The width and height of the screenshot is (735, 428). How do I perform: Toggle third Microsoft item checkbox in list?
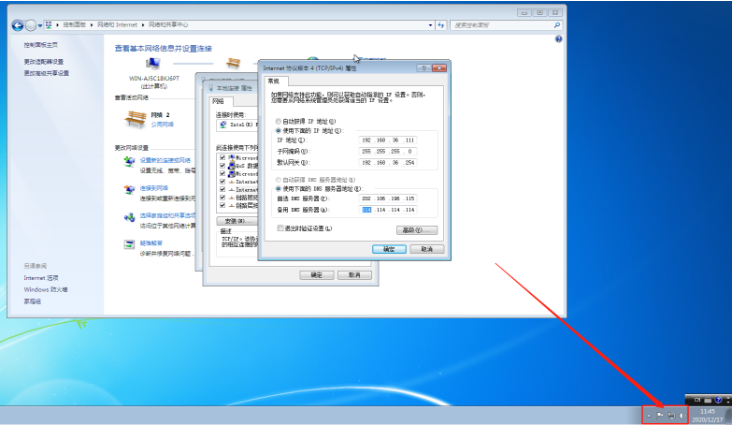(223, 174)
